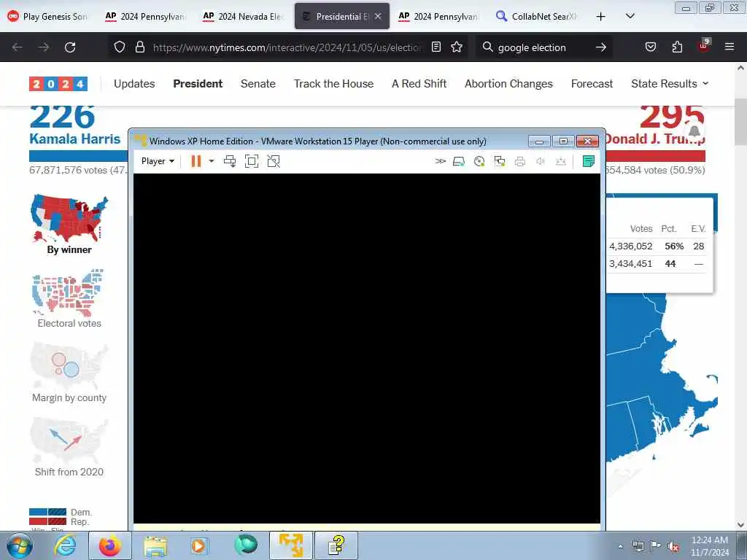
Task: Switch to Play Genesis Sonic tab
Action: point(48,16)
